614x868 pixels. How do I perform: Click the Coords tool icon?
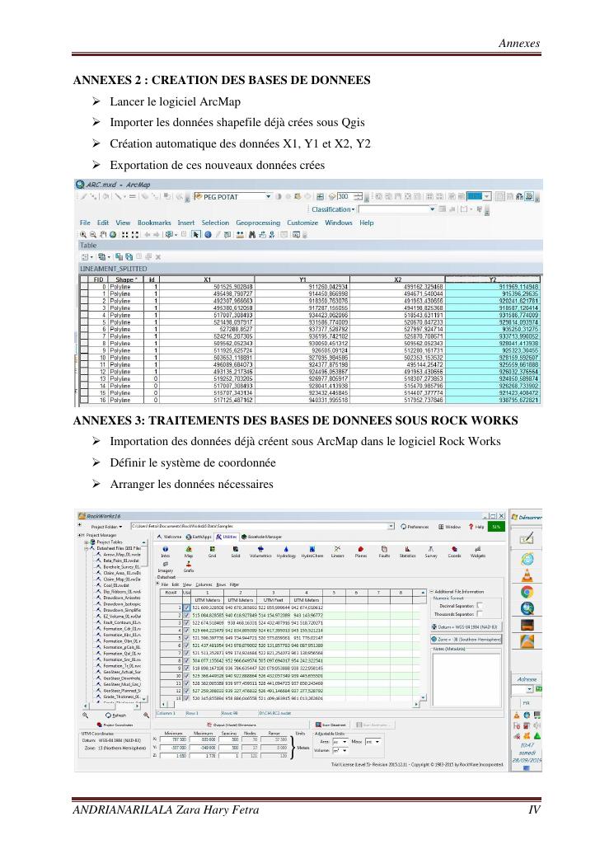pos(454,551)
